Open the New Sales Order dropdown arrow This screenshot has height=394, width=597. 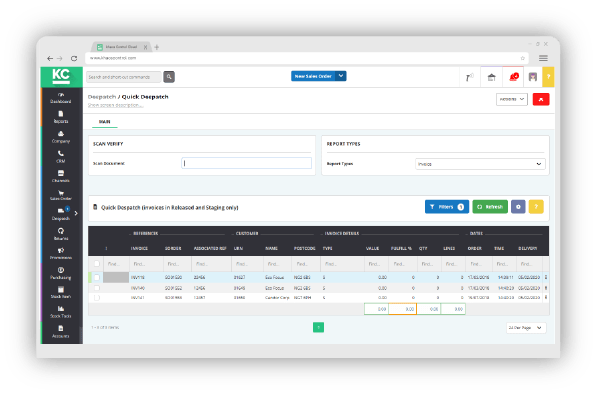pyautogui.click(x=341, y=76)
